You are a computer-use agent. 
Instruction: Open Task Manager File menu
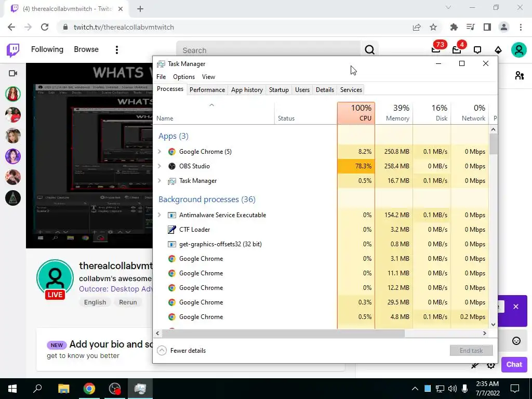coord(161,77)
